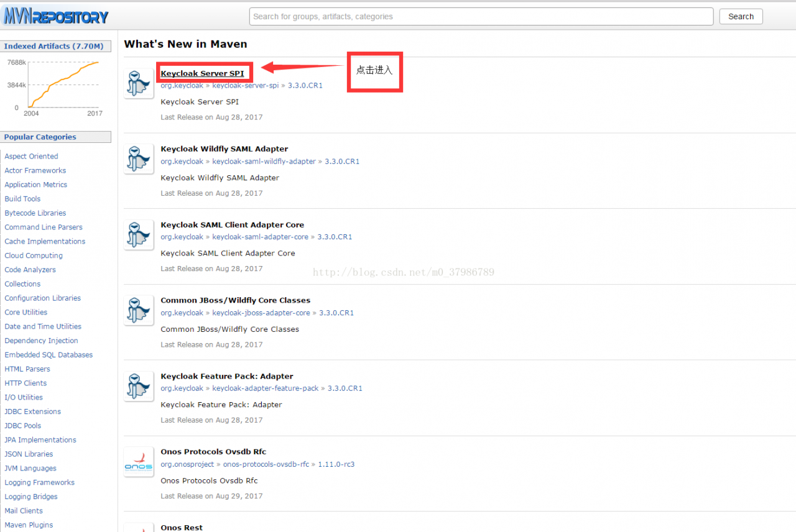796x532 pixels.
Task: Open the HTML Parsers category
Action: 27,369
